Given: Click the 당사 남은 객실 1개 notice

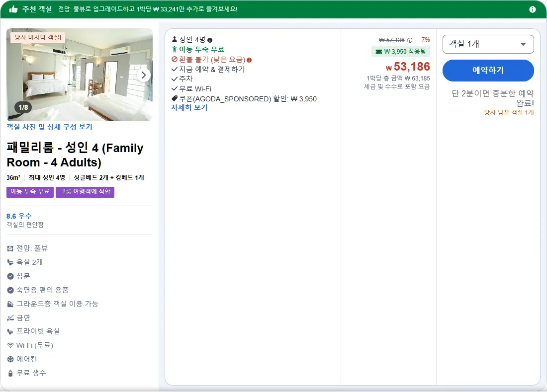Looking at the screenshot, I should (x=509, y=113).
